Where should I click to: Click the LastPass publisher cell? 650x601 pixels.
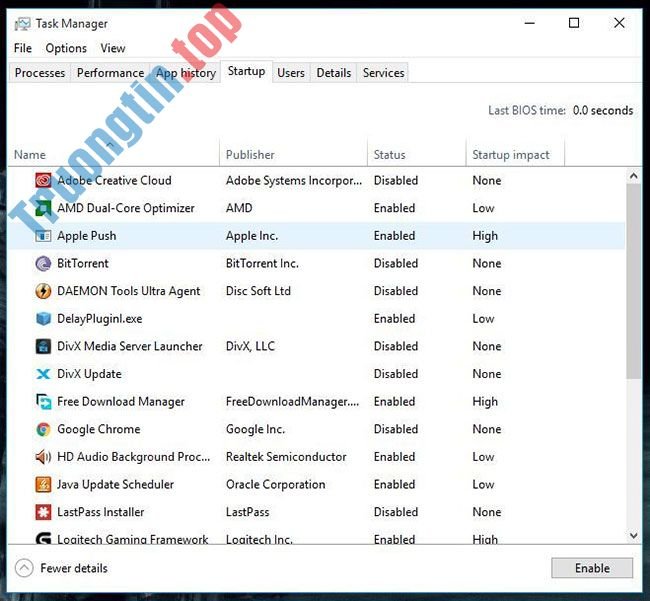pos(247,512)
